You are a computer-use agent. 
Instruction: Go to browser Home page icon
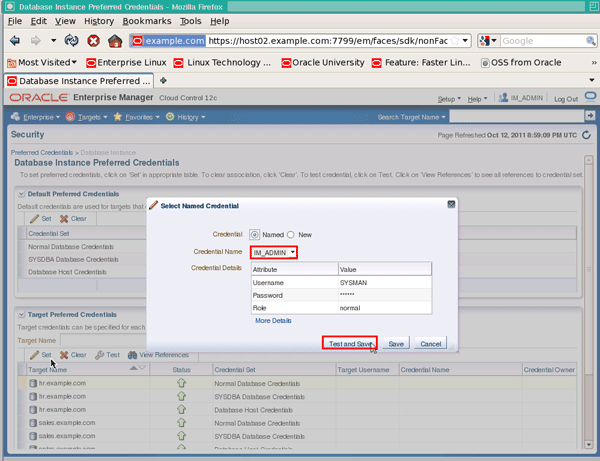(116, 42)
